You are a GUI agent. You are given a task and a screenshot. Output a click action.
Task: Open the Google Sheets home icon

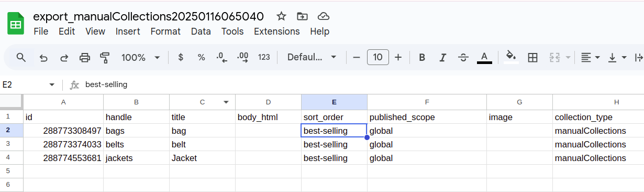point(16,24)
